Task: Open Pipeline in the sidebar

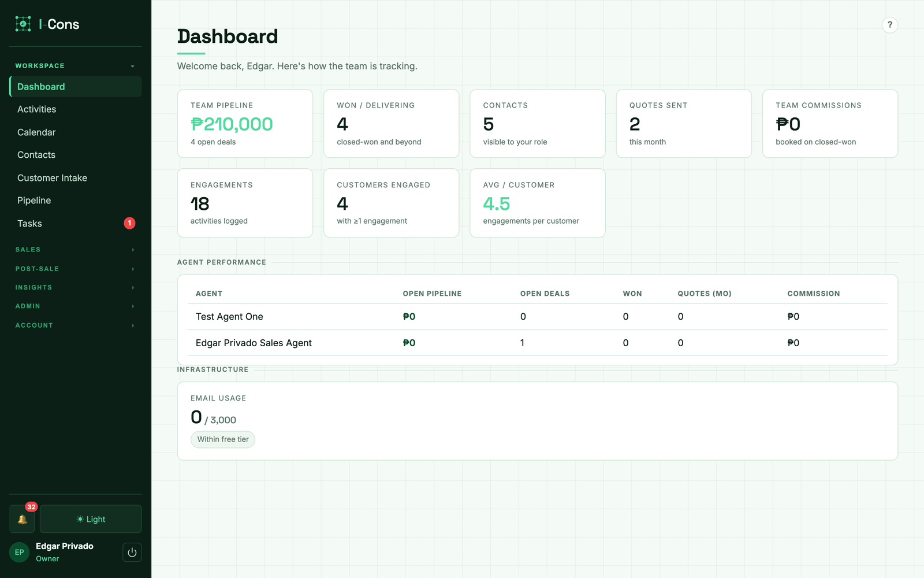Action: [75, 201]
